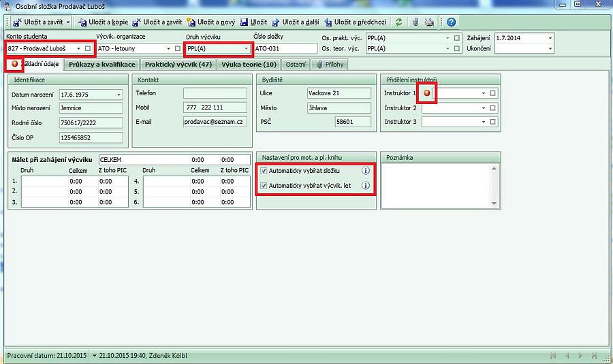Click the Uložit a další button

[296, 22]
